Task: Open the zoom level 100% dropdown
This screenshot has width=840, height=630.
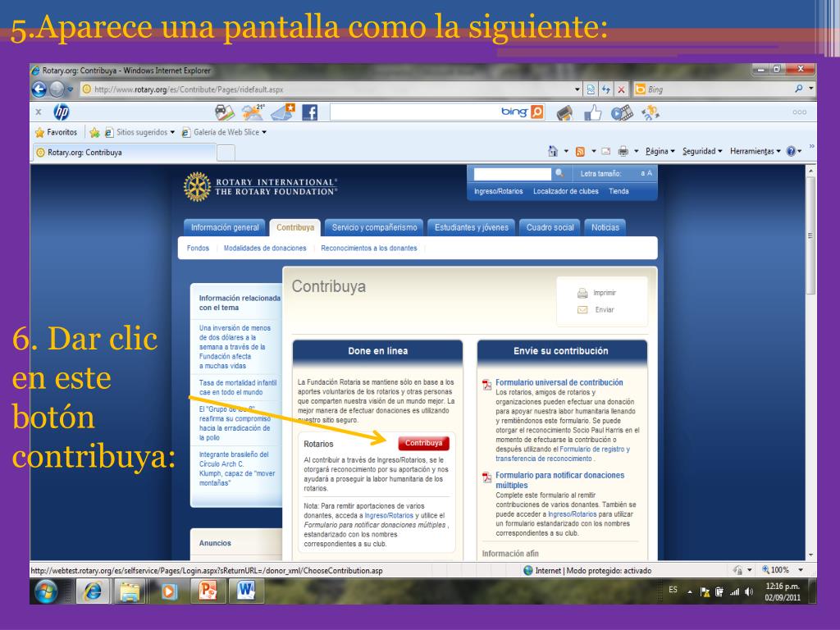Action: pyautogui.click(x=801, y=570)
